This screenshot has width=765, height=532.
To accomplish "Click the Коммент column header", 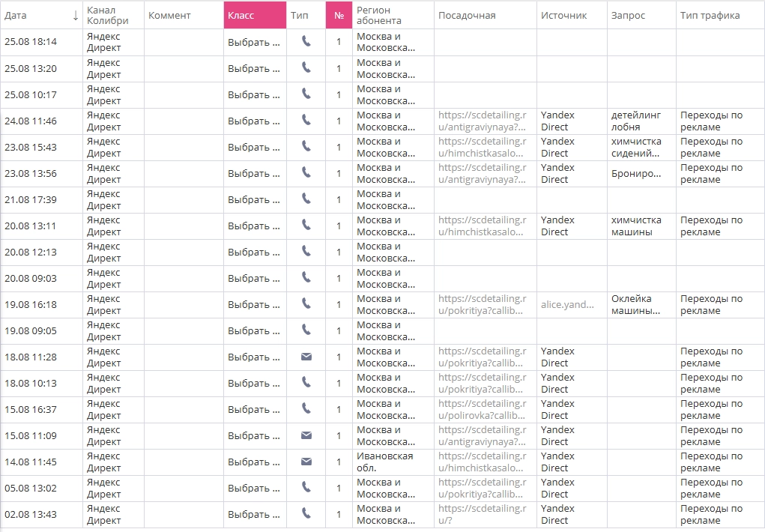I will click(184, 15).
